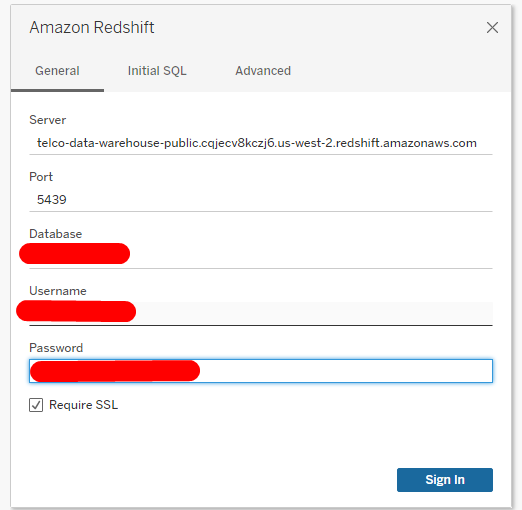
Task: Close the Amazon Redshift dialog
Action: click(x=492, y=27)
